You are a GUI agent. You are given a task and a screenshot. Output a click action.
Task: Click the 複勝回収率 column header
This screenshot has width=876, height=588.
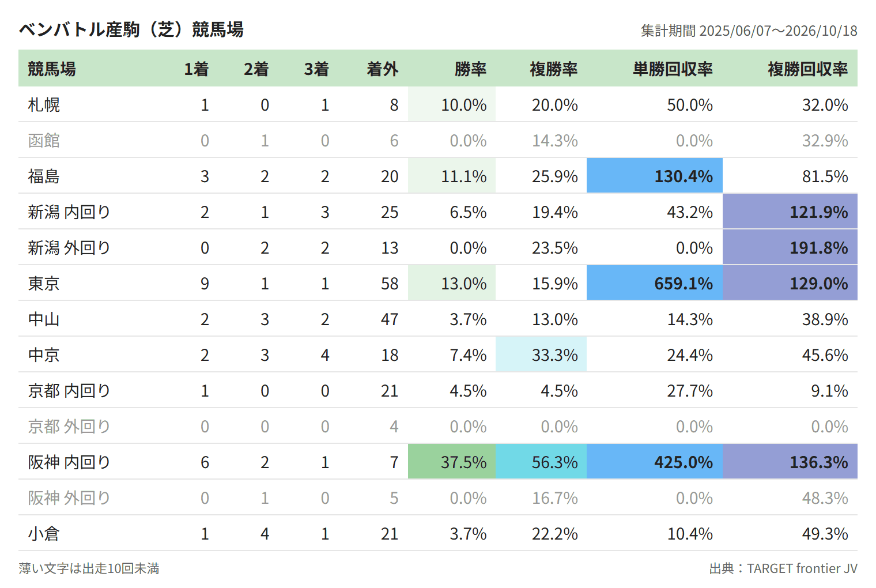(x=807, y=69)
